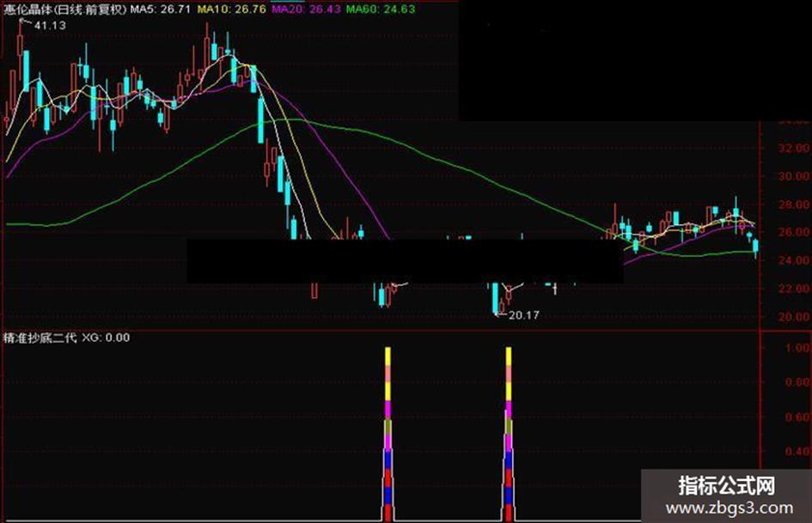Image resolution: width=812 pixels, height=523 pixels.
Task: Select the MA20: 26.43 indicator label
Action: pos(306,9)
